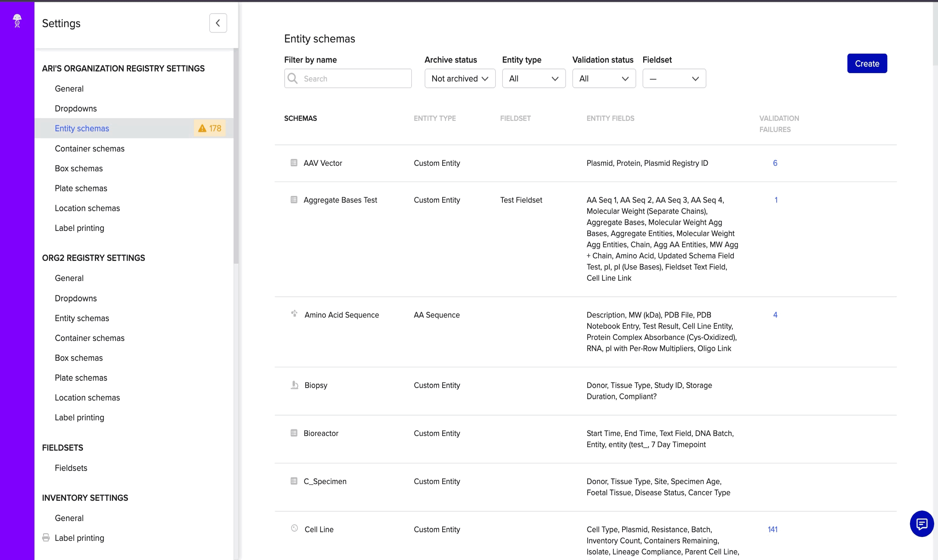Click the printer icon beside Label printing

point(46,537)
